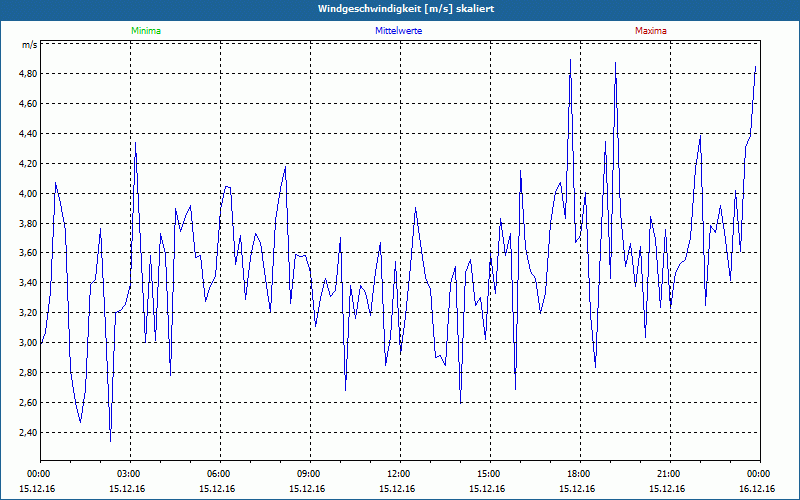Click the Mittelwerte legend label
The image size is (800, 500).
398,31
